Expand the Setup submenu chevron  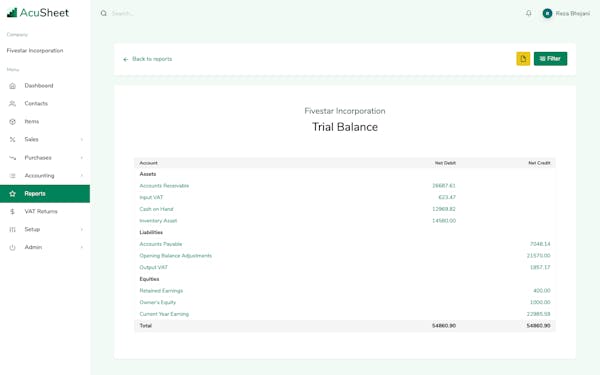pos(82,230)
